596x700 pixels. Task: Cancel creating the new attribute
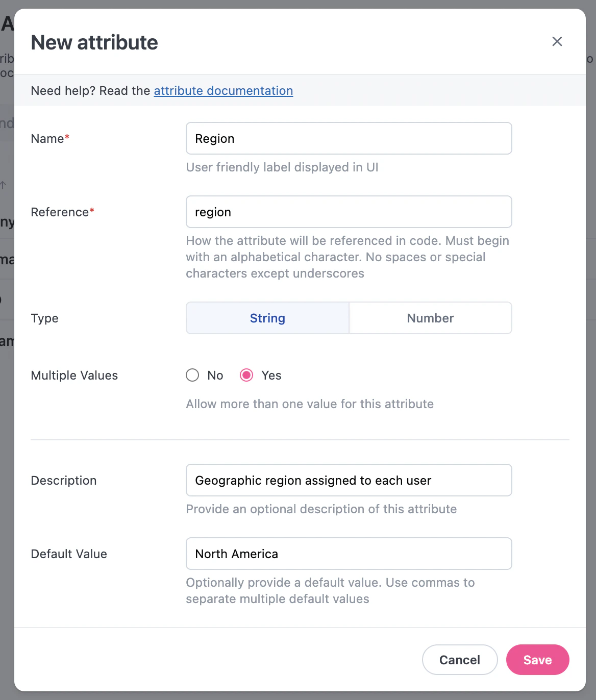coord(459,660)
